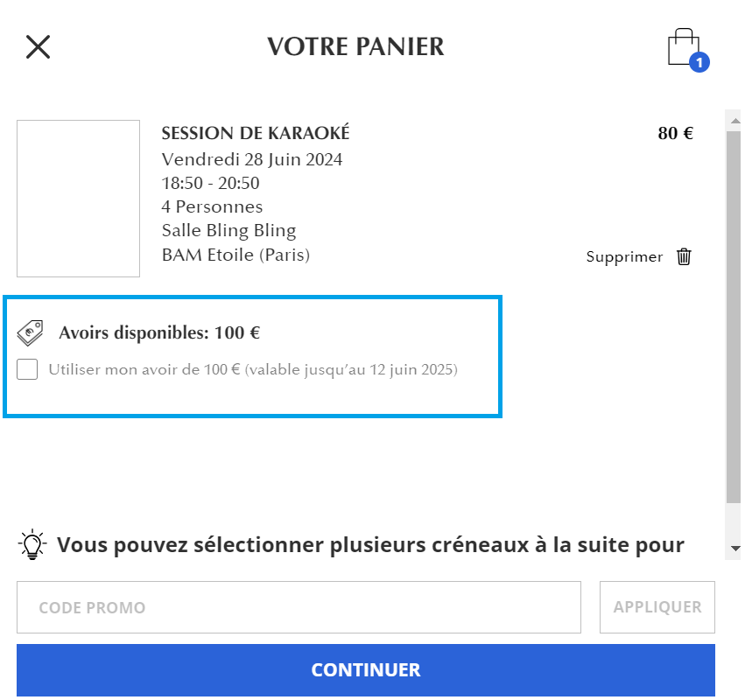Click the APPLIQUER button
This screenshot has width=745, height=700.
[657, 607]
